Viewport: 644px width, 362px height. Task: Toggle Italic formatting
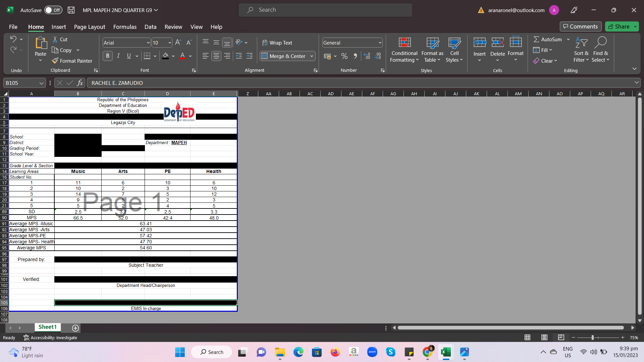click(118, 56)
